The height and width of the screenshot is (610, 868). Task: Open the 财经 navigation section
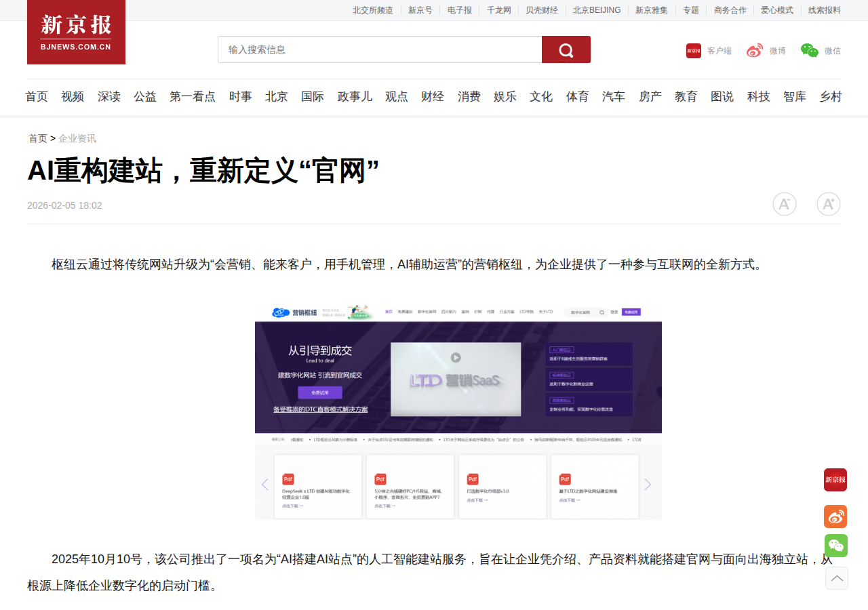point(433,97)
